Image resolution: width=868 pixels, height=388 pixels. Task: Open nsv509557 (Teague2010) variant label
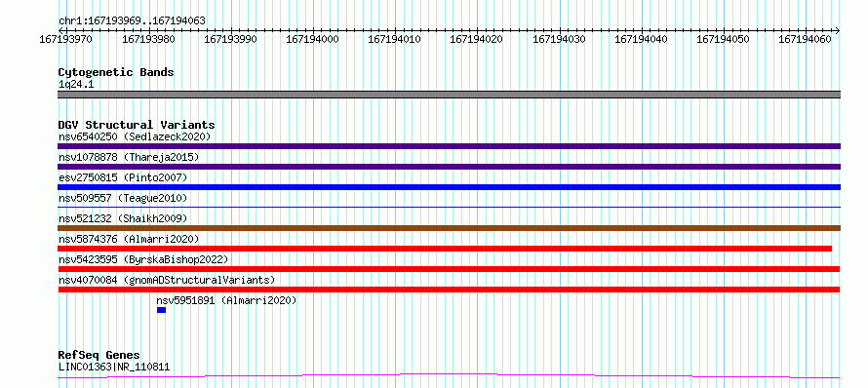pyautogui.click(x=123, y=198)
